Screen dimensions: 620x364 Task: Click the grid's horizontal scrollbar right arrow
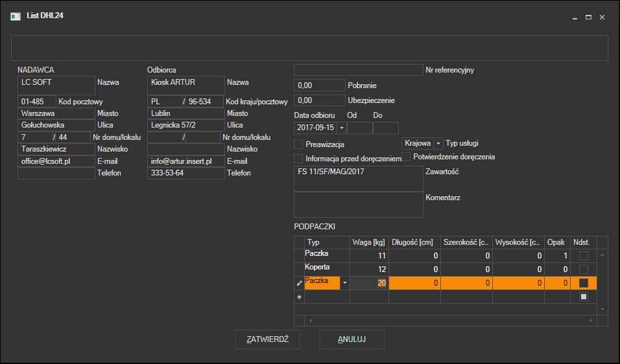coord(591,321)
